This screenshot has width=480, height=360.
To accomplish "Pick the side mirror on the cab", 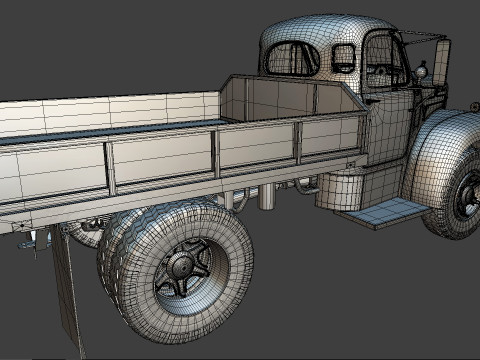I will pos(441,63).
